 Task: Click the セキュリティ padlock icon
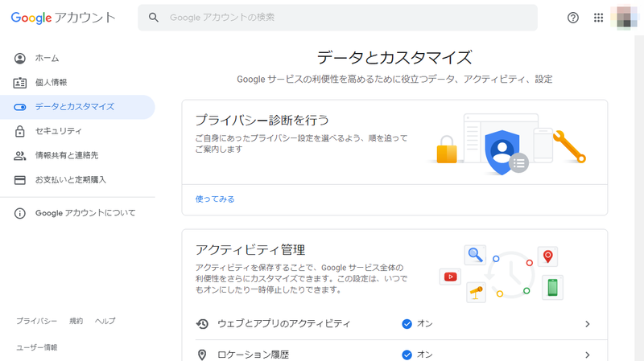click(19, 131)
